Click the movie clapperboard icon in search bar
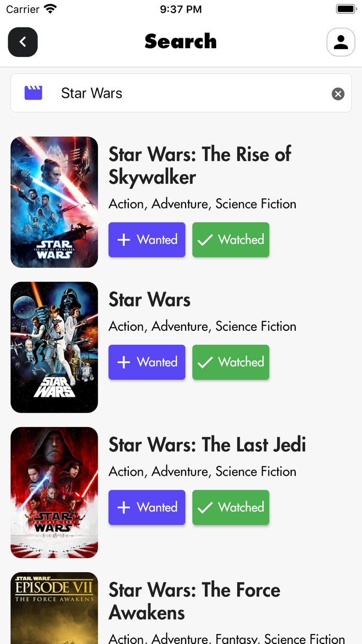This screenshot has width=362, height=644. click(x=33, y=93)
